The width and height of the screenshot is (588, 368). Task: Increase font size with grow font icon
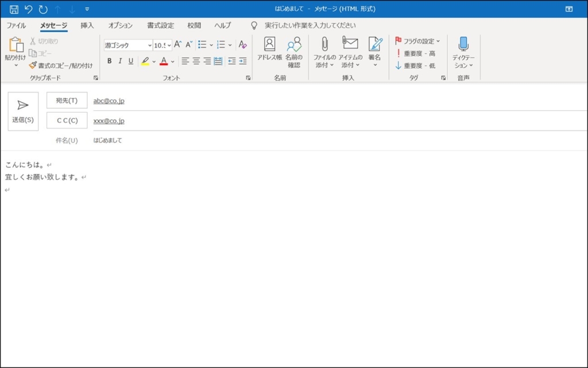(x=178, y=45)
